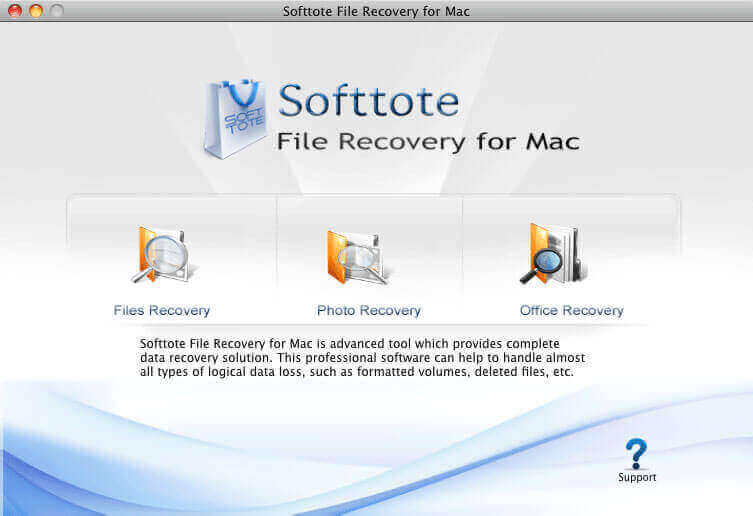Minimize the window using the yellow button
The height and width of the screenshot is (516, 753).
[36, 10]
